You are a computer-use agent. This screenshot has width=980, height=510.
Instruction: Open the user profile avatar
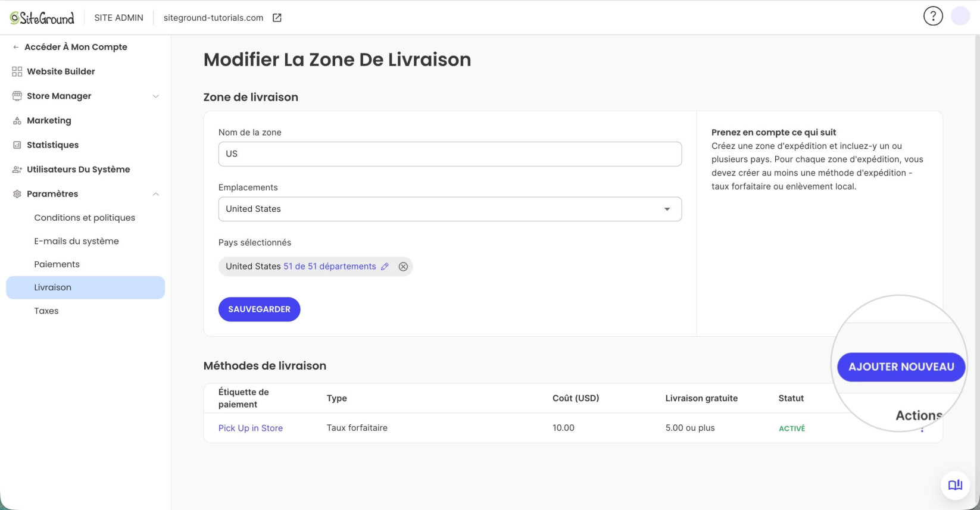(x=960, y=16)
